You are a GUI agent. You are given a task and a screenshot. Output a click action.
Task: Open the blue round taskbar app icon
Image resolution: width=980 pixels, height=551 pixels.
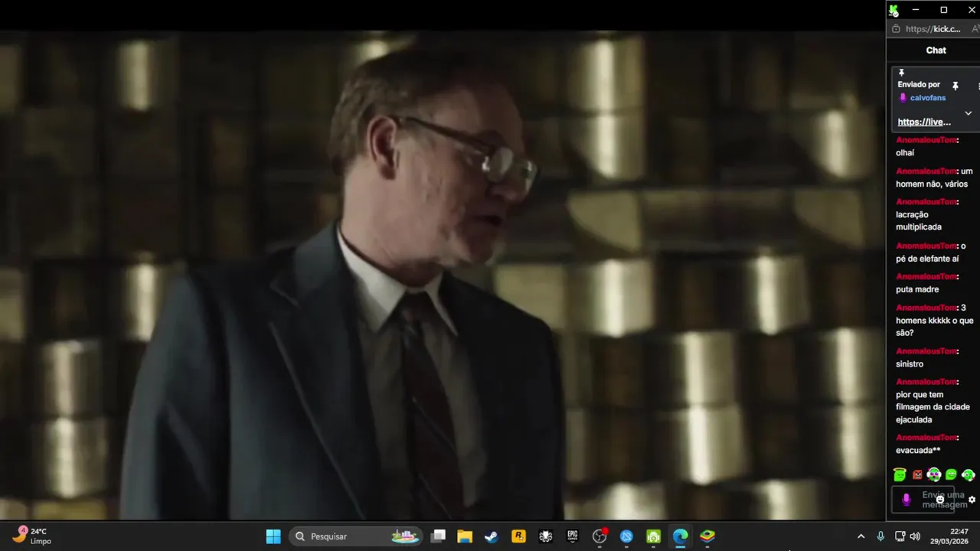[627, 536]
